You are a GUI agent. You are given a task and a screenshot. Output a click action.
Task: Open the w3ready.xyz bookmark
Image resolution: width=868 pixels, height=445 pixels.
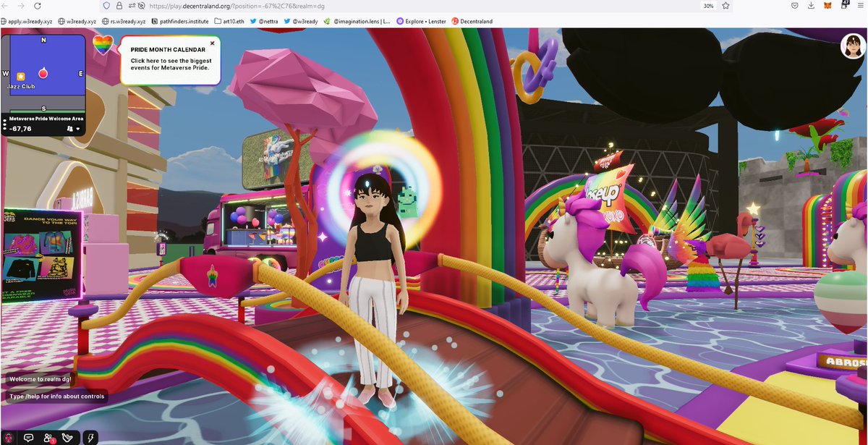coord(77,21)
